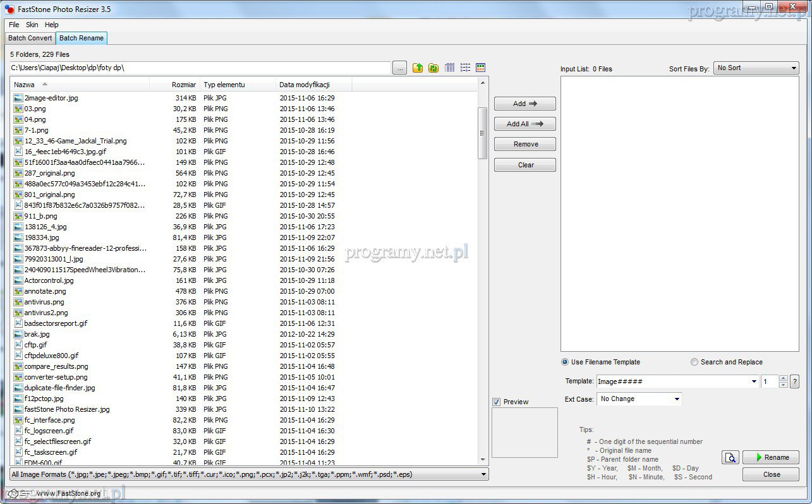Click the Add All button
This screenshot has height=504, width=812.
pyautogui.click(x=524, y=124)
